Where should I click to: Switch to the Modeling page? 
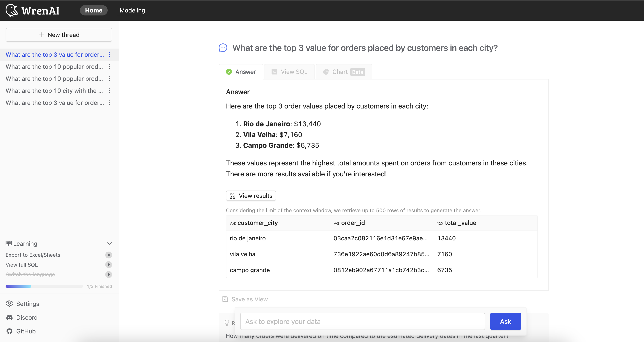[x=132, y=10]
